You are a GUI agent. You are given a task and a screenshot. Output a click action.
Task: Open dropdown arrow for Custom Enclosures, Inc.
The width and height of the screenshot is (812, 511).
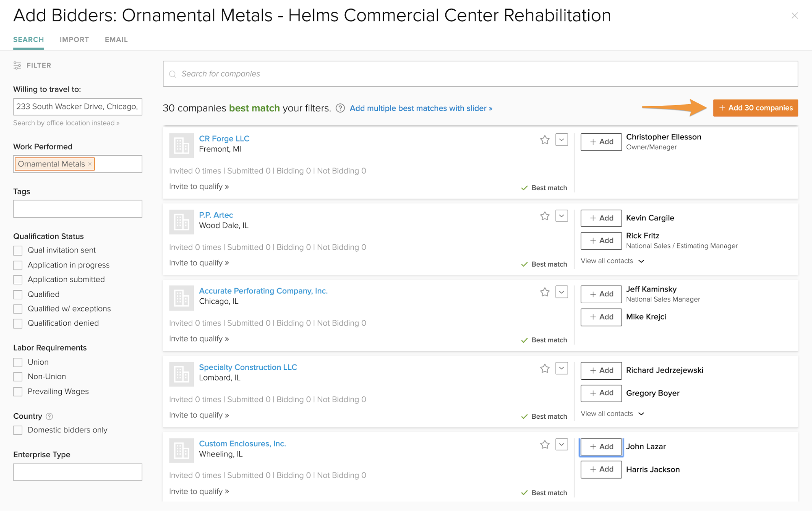coord(561,444)
